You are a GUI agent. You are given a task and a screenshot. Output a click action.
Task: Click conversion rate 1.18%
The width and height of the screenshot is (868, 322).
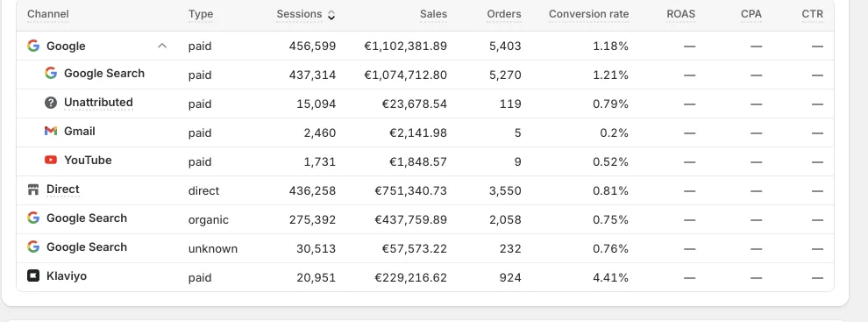coord(610,47)
